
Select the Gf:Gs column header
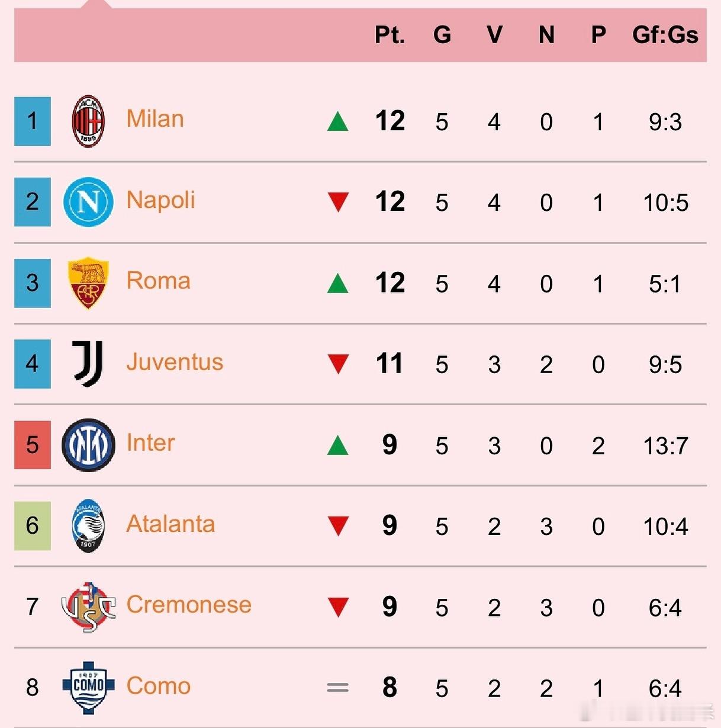pos(665,35)
